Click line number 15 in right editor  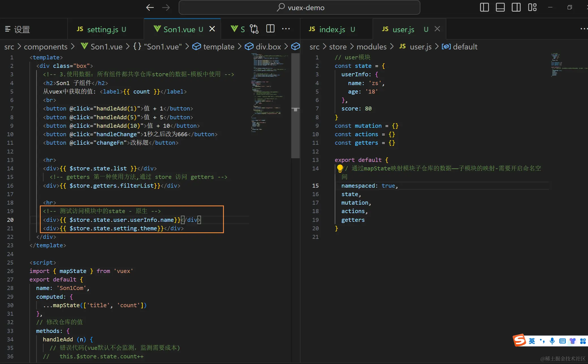coord(315,185)
